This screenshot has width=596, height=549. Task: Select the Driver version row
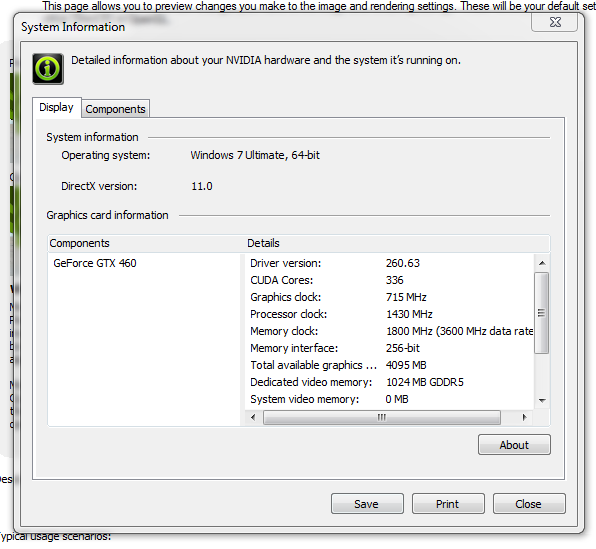pos(389,263)
